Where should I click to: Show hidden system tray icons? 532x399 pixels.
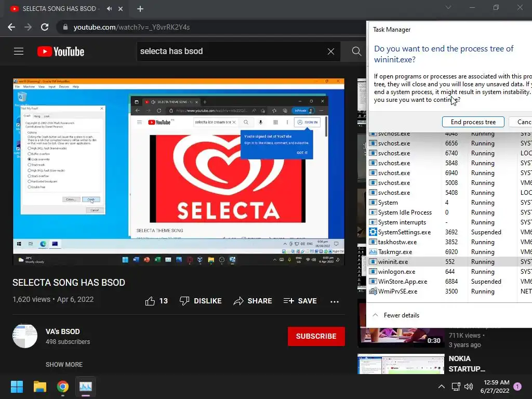(442, 387)
